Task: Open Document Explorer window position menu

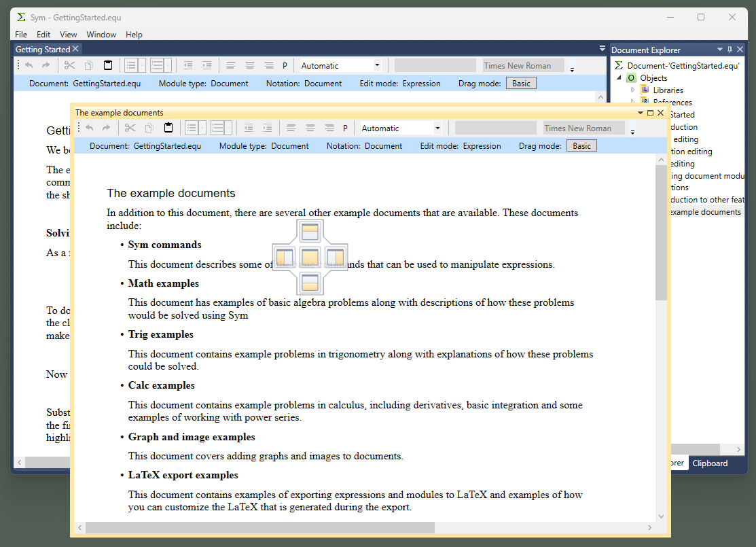Action: pyautogui.click(x=720, y=49)
